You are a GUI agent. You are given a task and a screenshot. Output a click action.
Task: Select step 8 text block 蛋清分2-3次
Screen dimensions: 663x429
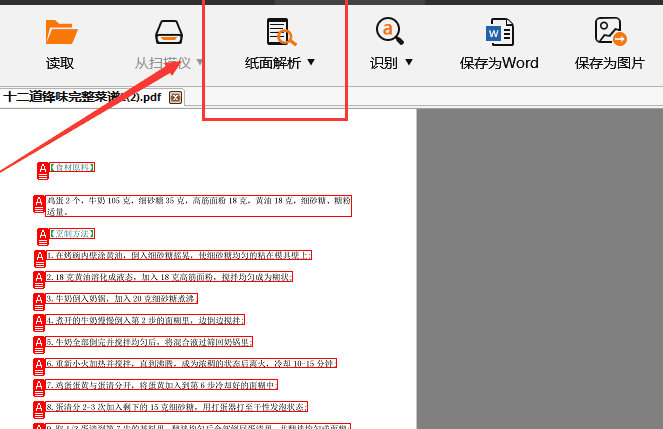[177, 407]
